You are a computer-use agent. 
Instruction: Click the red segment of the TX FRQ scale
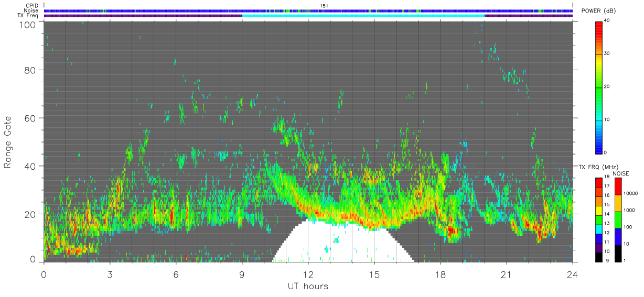(x=599, y=181)
